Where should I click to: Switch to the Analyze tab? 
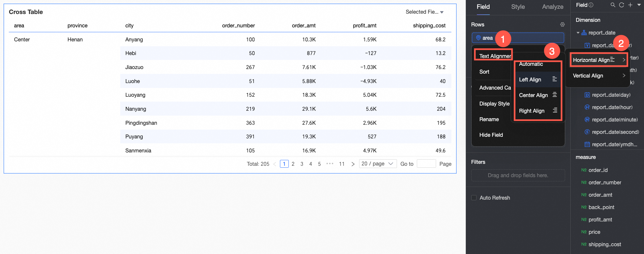tap(553, 7)
